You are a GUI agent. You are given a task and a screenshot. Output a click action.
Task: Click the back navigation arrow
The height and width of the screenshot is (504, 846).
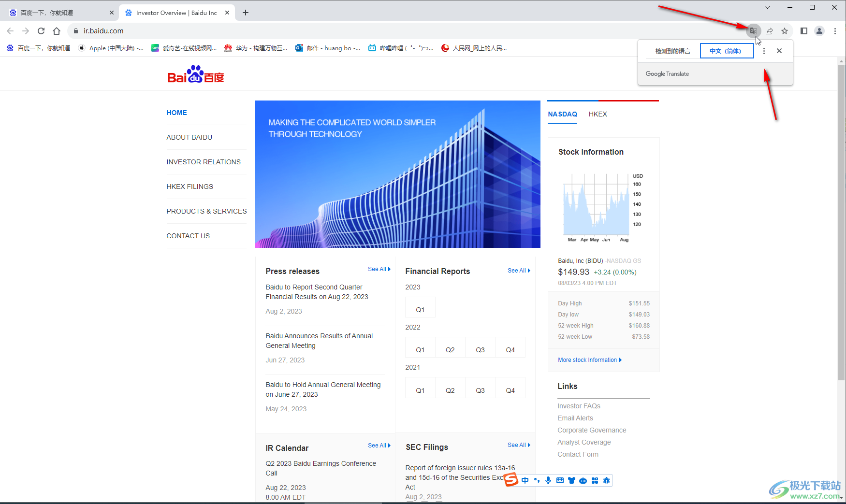(10, 31)
